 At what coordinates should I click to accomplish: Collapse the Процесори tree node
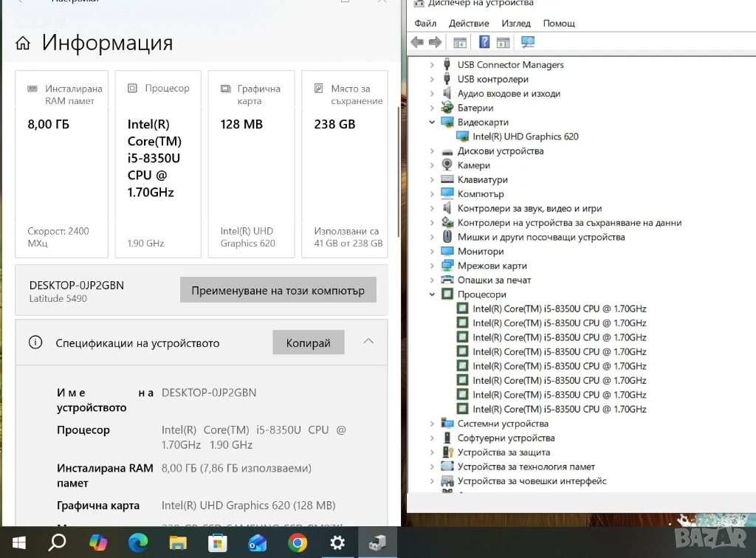pos(433,294)
